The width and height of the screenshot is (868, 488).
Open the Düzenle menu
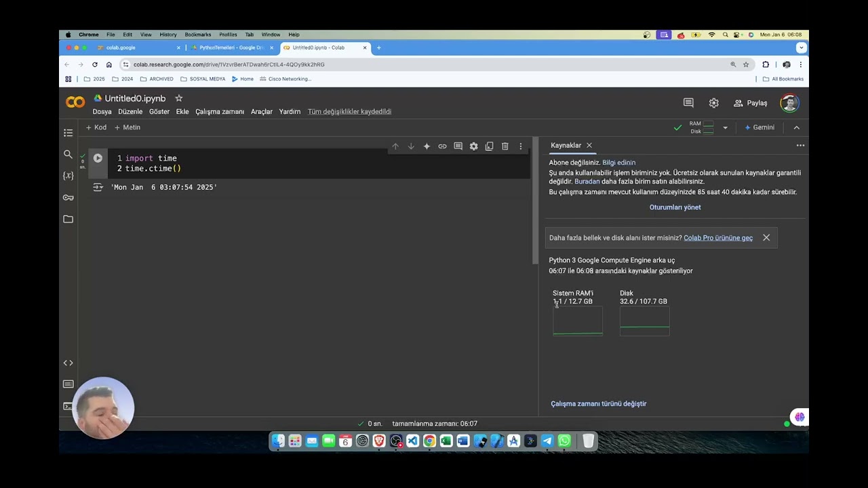130,112
